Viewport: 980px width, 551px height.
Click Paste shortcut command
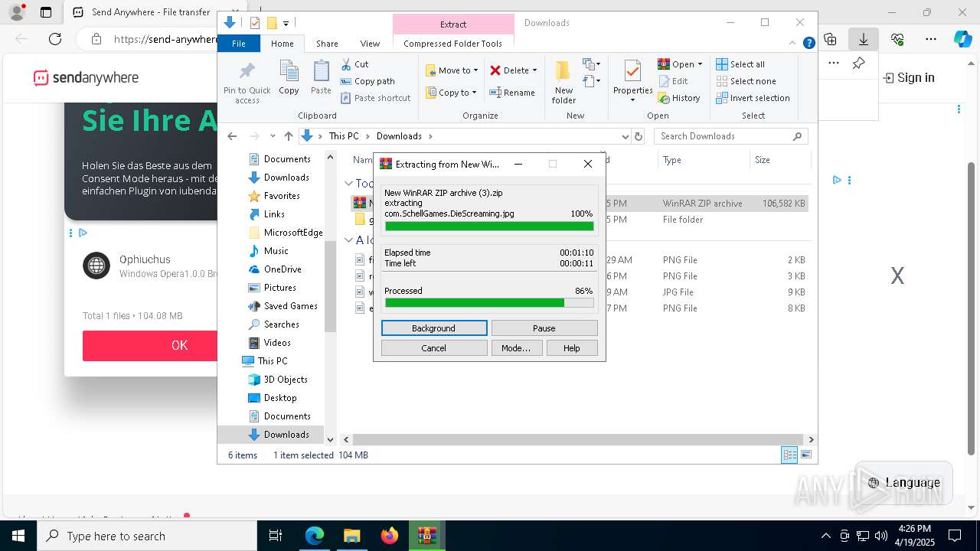click(x=375, y=98)
